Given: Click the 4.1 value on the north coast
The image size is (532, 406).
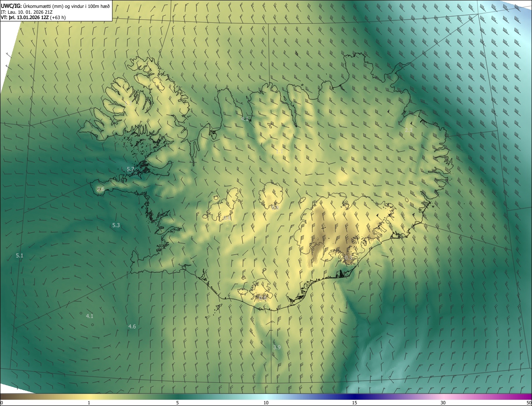Looking at the screenshot, I should 245,119.
